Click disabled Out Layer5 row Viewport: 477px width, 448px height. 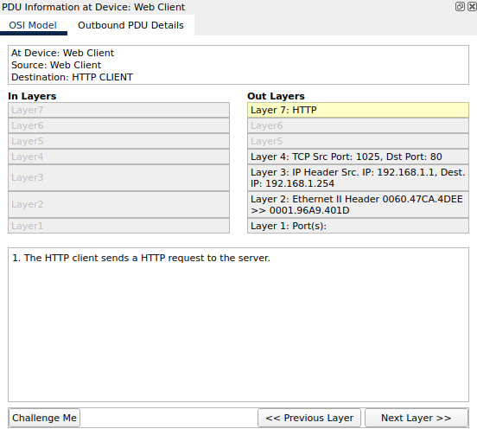[358, 141]
